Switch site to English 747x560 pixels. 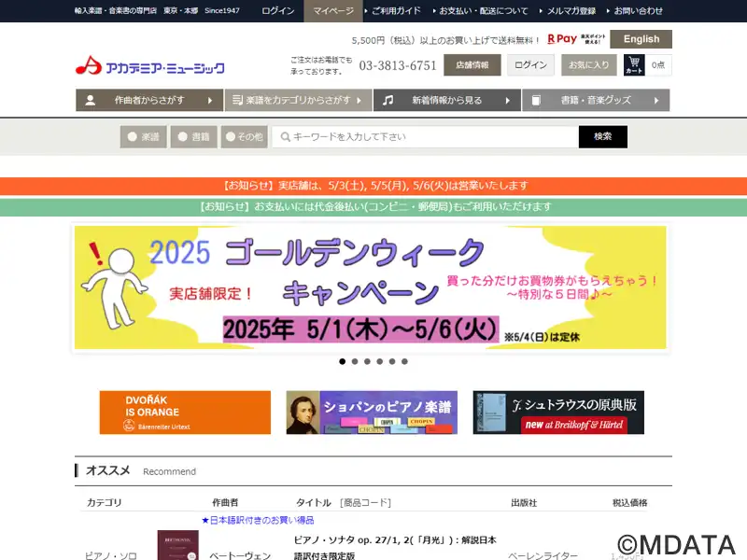(x=641, y=39)
